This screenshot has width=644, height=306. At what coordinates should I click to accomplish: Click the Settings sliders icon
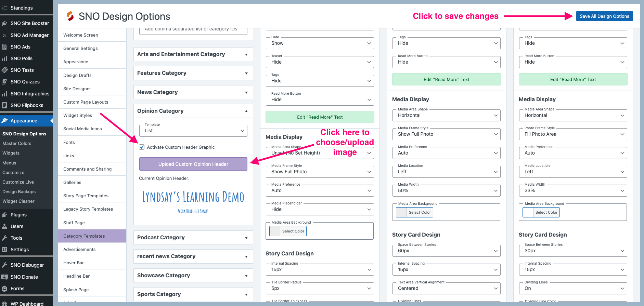pyautogui.click(x=4, y=250)
